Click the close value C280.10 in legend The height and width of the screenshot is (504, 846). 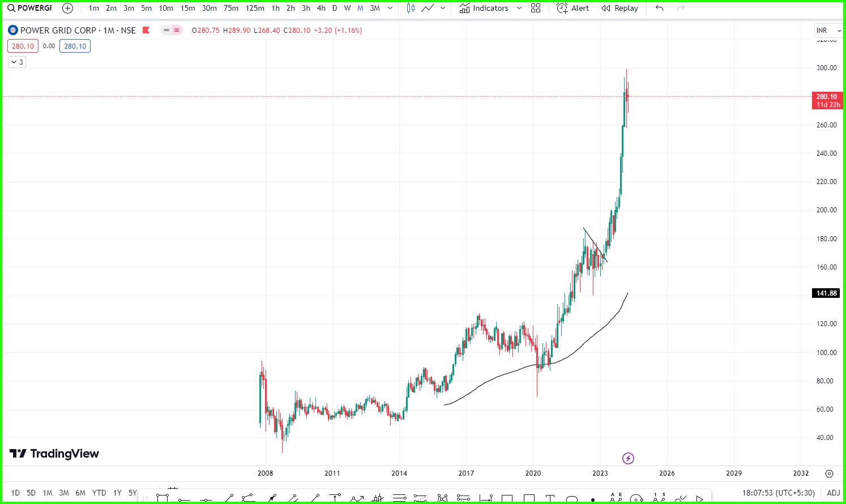(x=297, y=30)
